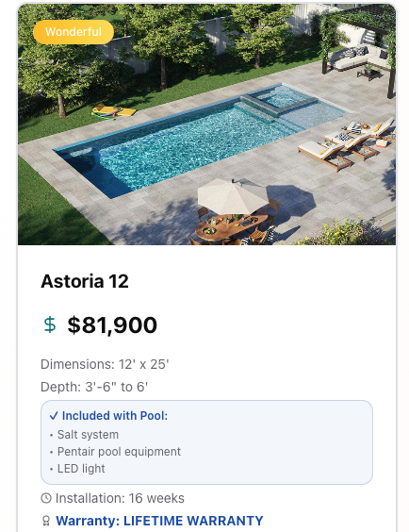
Task: Click the Warranty: LIFETIME WARRANTY link
Action: point(159,521)
